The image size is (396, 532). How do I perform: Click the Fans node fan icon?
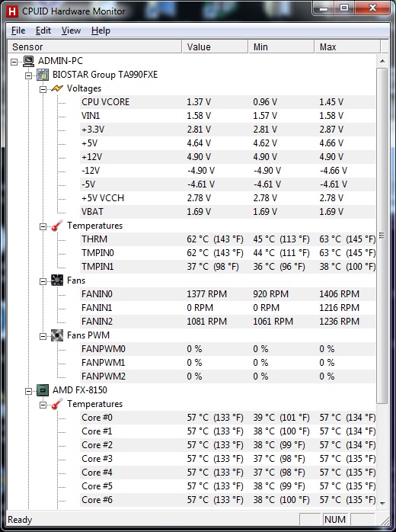coord(57,280)
